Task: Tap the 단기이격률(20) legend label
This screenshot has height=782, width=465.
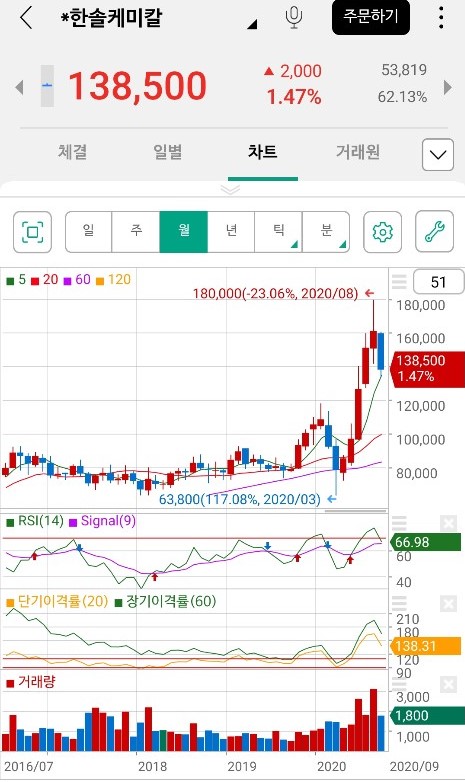Action: pos(57,601)
